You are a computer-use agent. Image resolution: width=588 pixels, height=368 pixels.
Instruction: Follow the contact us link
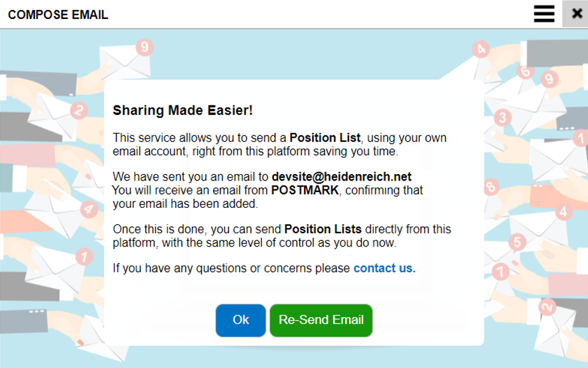[x=384, y=268]
